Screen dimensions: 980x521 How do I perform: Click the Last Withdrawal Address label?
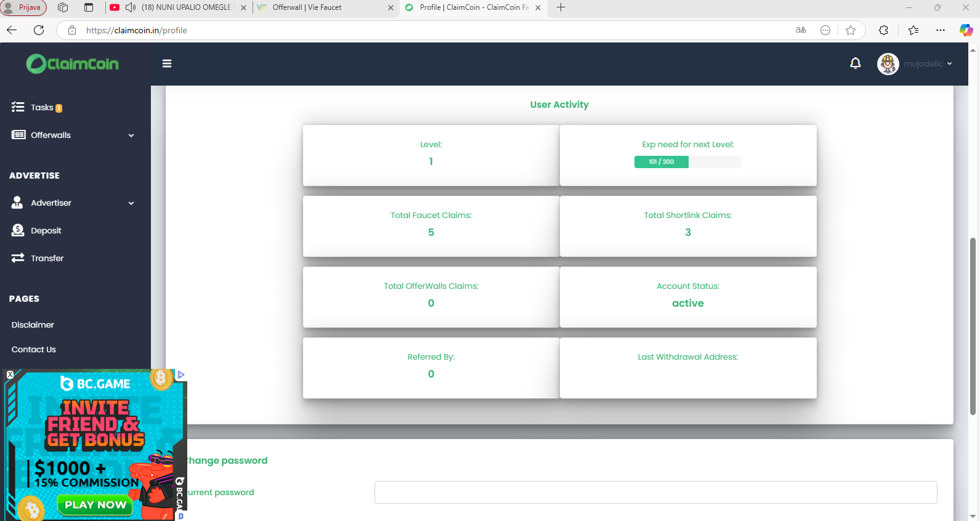[688, 357]
